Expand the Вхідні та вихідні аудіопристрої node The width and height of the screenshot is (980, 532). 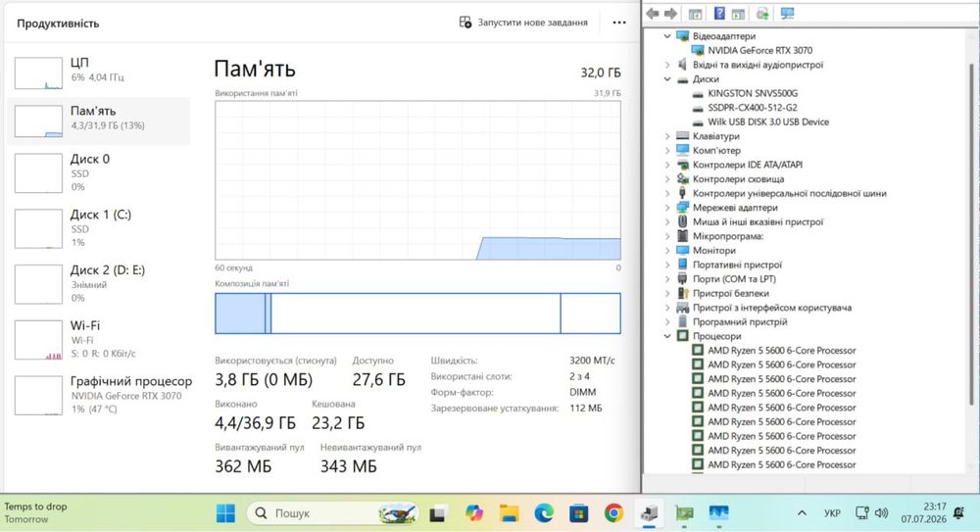(666, 65)
